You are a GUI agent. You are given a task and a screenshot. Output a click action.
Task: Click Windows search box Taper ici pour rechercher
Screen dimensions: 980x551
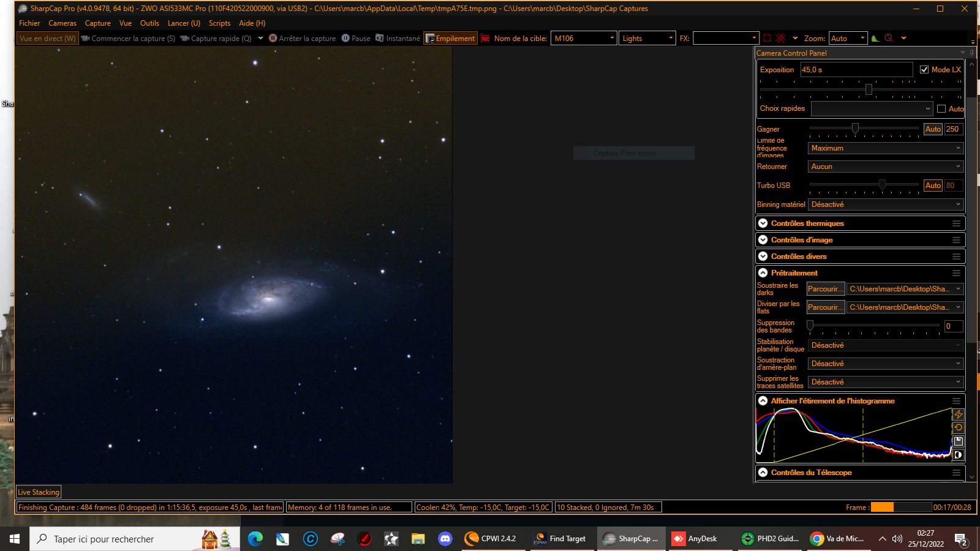pyautogui.click(x=134, y=539)
